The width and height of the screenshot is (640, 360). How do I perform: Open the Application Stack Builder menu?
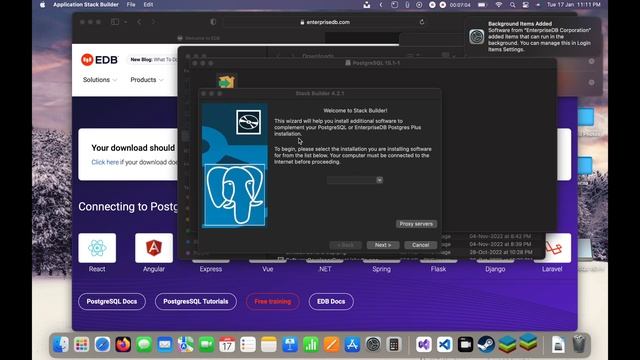coord(86,5)
